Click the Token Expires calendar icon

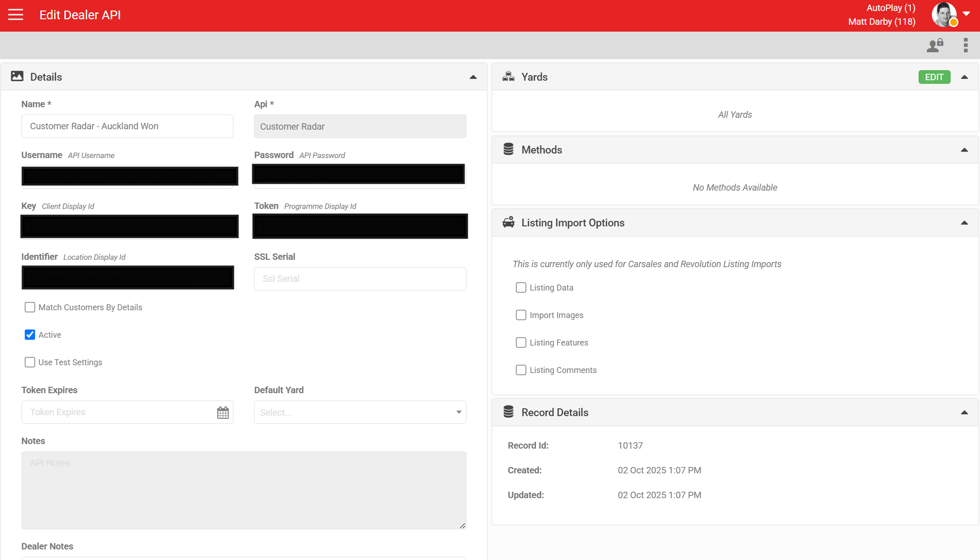(223, 412)
